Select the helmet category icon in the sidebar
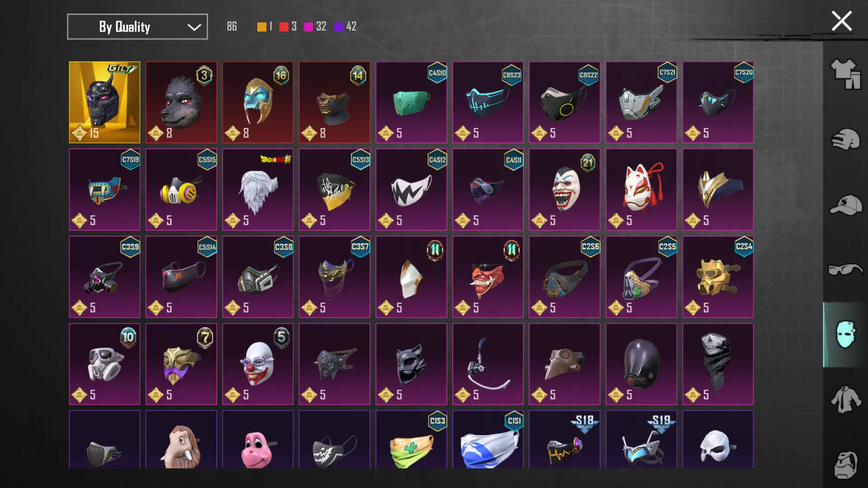Viewport: 868px width, 488px height. coord(845,139)
